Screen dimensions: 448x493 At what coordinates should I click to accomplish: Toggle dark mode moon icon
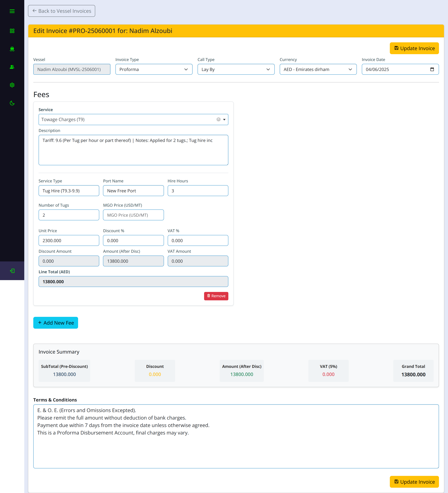pyautogui.click(x=12, y=103)
